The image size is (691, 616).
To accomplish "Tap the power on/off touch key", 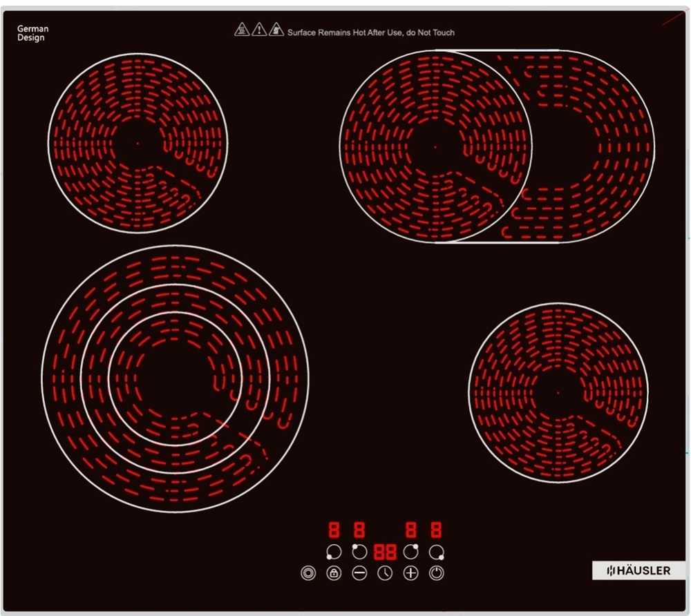I will coord(436,573).
